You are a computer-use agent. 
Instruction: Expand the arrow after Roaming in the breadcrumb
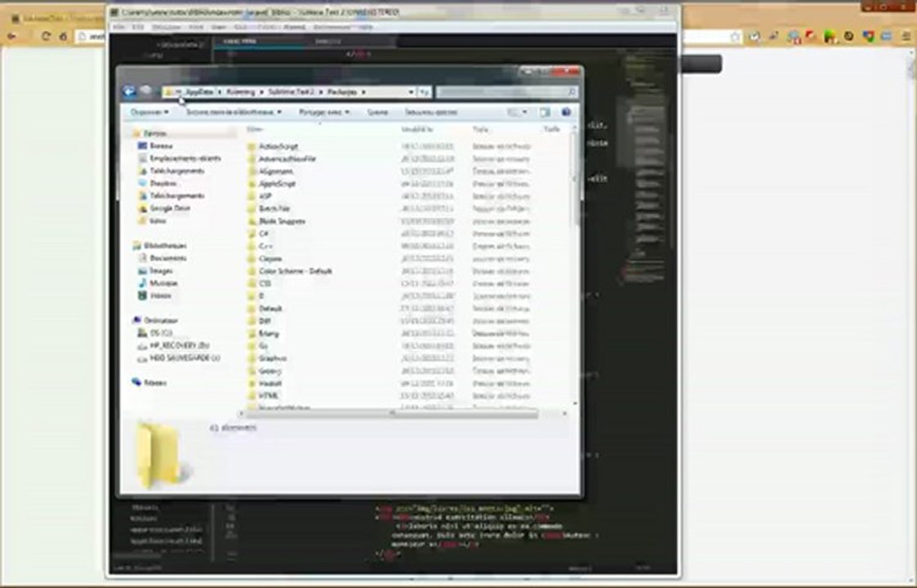(x=262, y=91)
